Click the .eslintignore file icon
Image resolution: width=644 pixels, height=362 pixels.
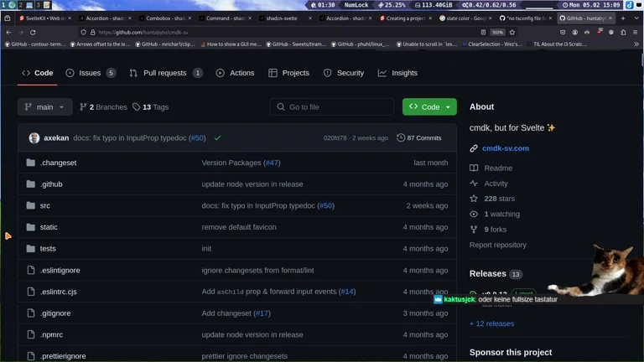(31, 270)
